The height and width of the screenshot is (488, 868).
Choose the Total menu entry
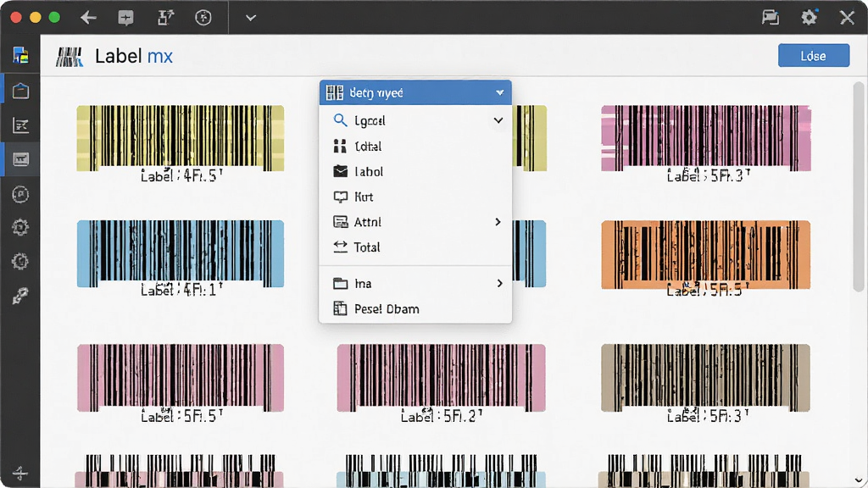pos(415,247)
